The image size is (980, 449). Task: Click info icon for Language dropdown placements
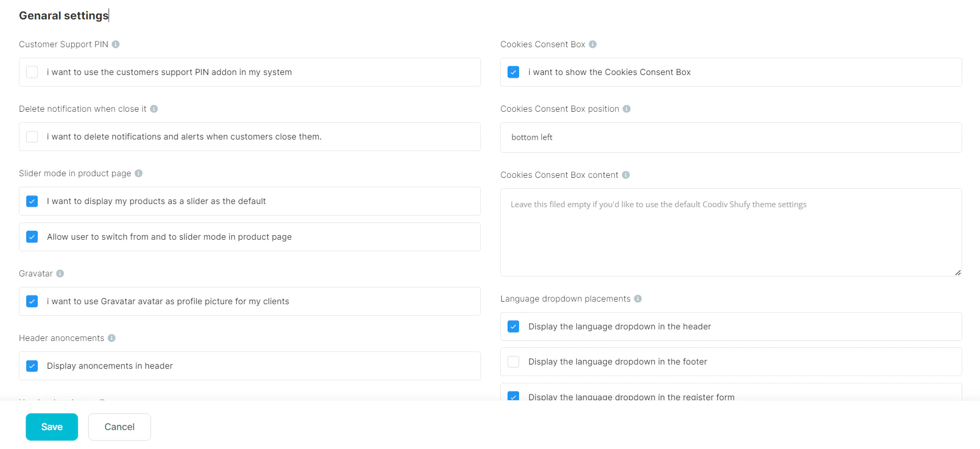tap(638, 299)
